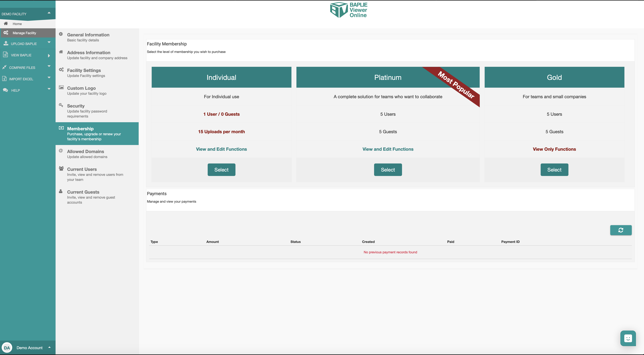Click the DA account avatar

7,347
